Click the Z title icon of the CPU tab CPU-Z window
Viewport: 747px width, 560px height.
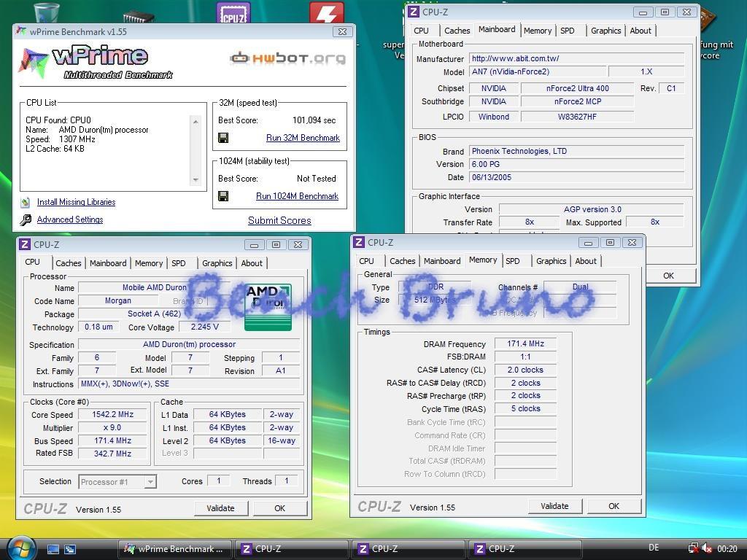point(25,245)
